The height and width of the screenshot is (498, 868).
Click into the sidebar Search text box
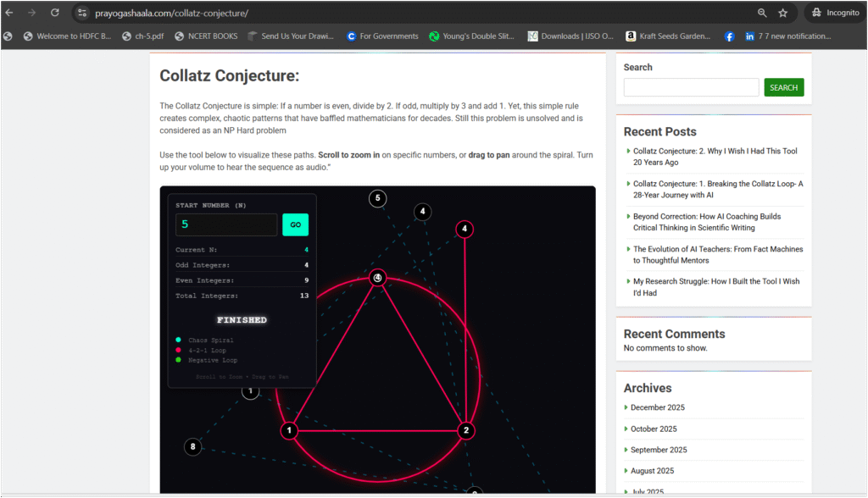(691, 87)
